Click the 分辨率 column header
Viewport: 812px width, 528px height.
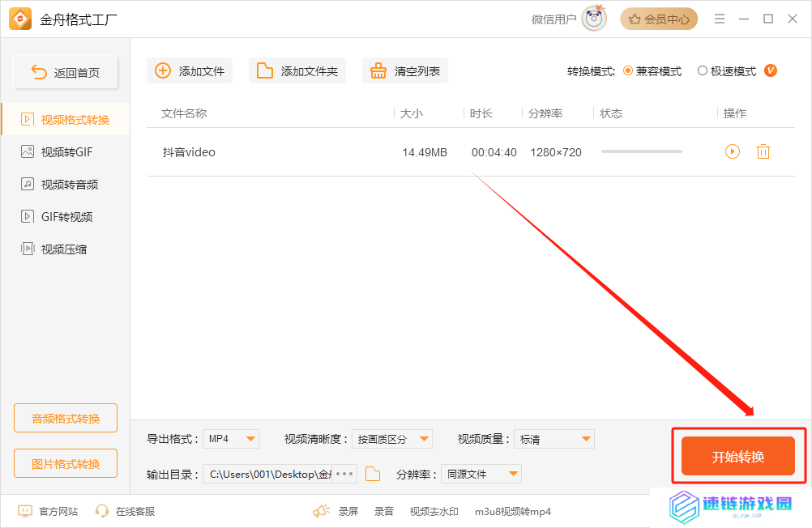pyautogui.click(x=545, y=113)
